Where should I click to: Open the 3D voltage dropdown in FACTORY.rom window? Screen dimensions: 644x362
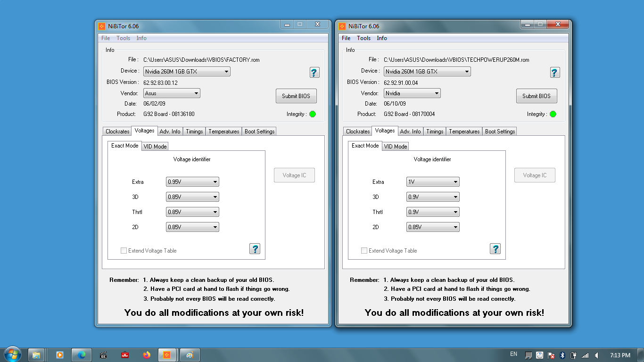(x=192, y=197)
